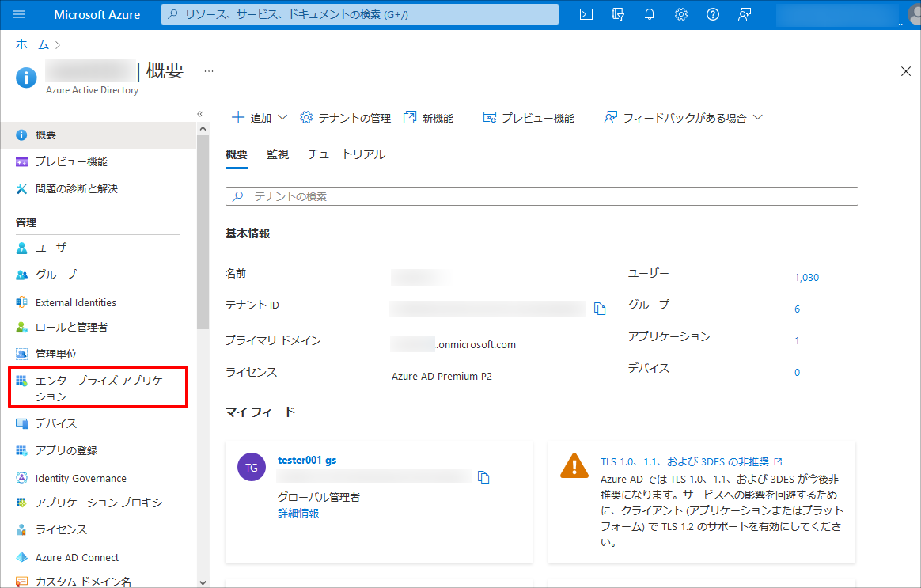Click the External Identities icon
The image size is (921, 588).
21,302
